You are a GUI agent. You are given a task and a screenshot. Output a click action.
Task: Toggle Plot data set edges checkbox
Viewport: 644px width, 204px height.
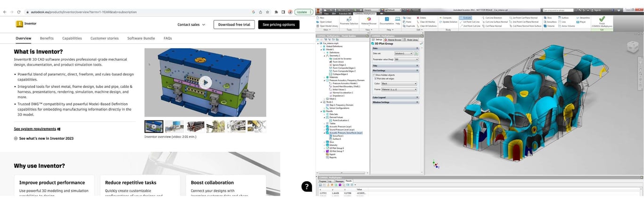click(375, 78)
